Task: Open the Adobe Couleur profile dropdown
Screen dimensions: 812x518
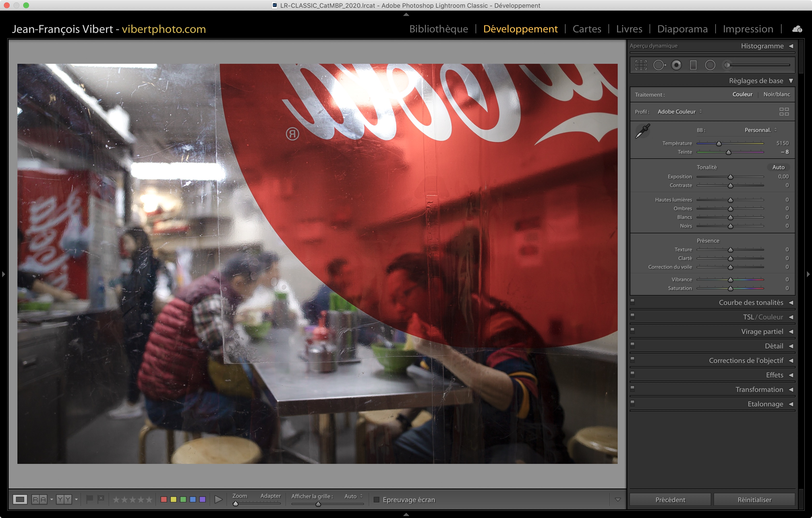Action: [679, 112]
